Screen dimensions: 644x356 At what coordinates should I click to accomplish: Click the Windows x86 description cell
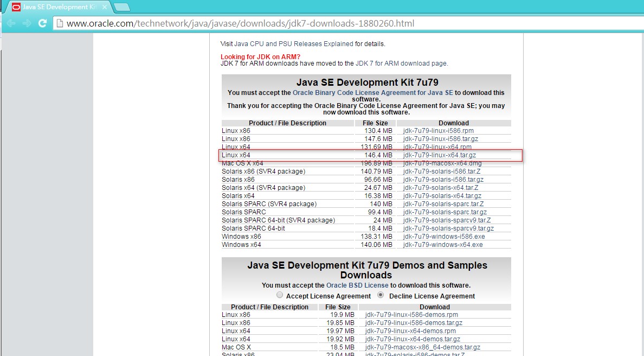pyautogui.click(x=287, y=237)
